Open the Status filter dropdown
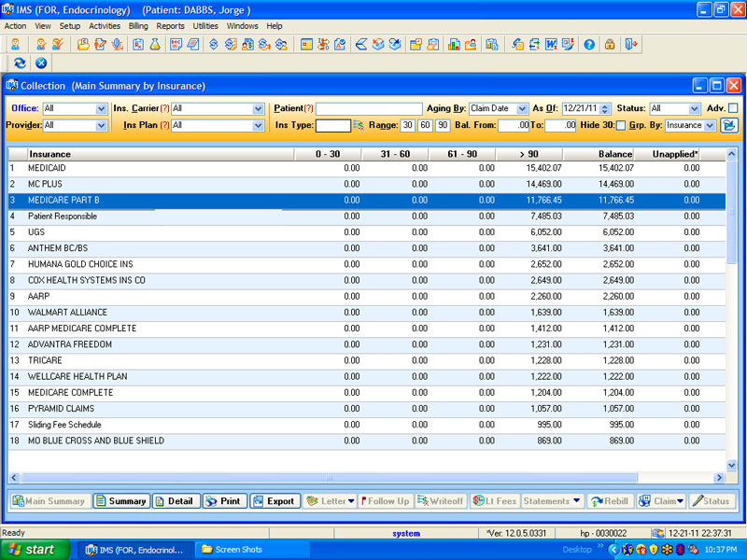Screen dimensions: 747x560 [x=694, y=108]
